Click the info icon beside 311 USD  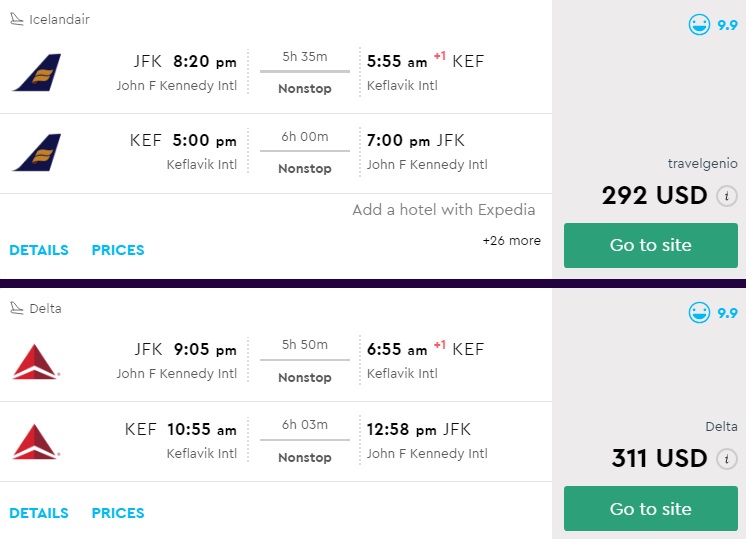(x=728, y=459)
